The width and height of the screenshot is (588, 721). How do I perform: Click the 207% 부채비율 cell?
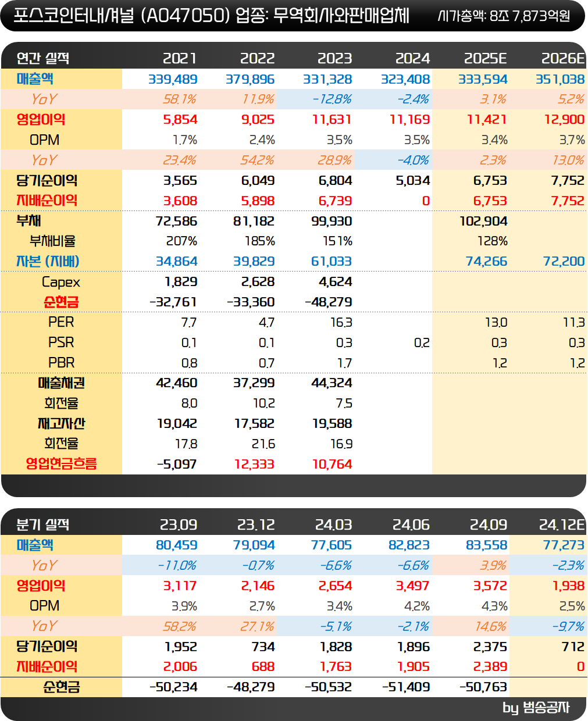click(181, 241)
